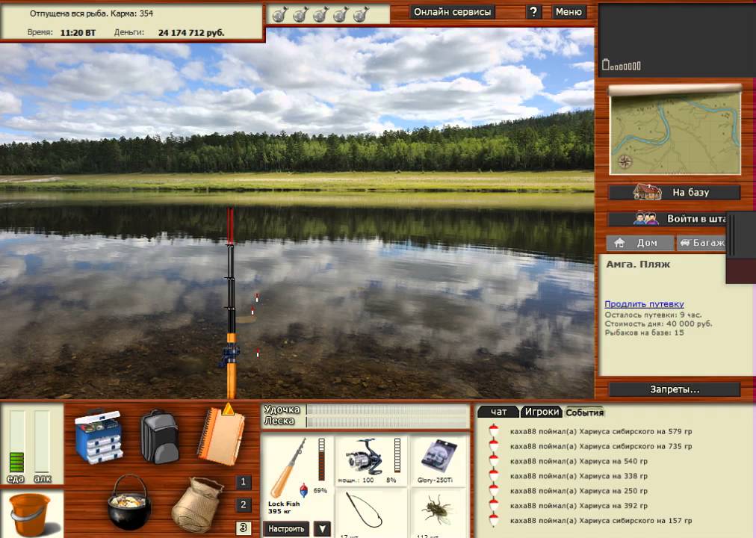Select the event row with Хариуса на 392 гр
The width and height of the screenshot is (756, 538).
pyautogui.click(x=579, y=506)
